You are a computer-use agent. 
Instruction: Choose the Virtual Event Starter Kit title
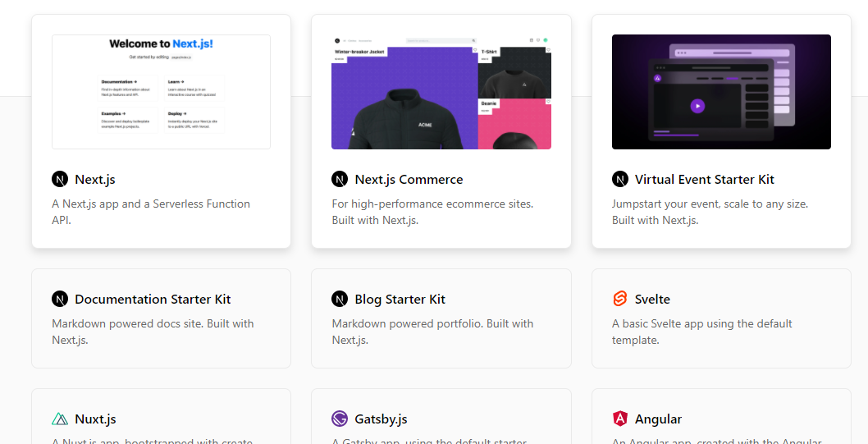(704, 179)
